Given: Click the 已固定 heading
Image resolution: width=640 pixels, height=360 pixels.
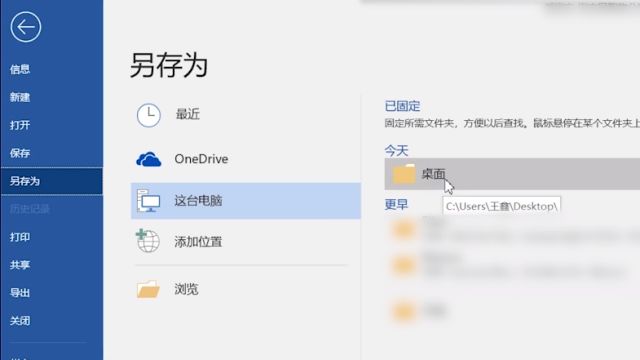Looking at the screenshot, I should [x=402, y=106].
